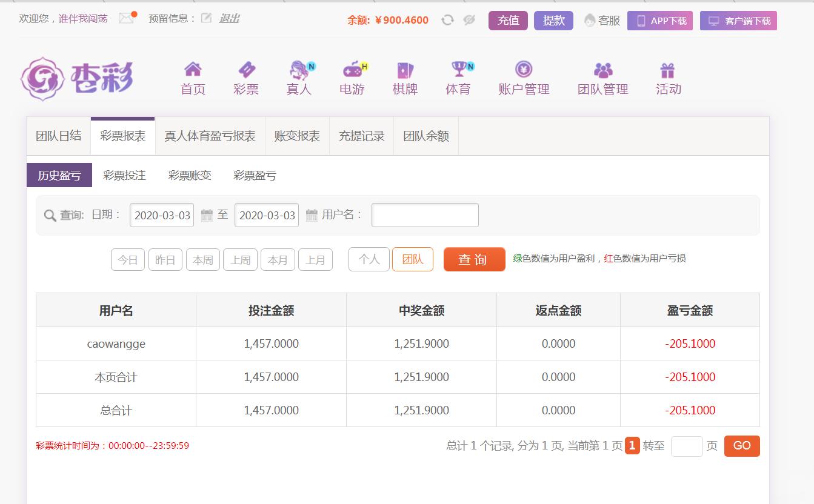Click the orange 查询 search button

[x=474, y=259]
